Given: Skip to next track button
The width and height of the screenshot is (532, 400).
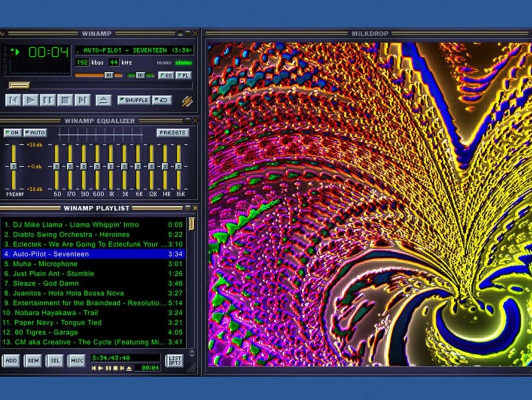Looking at the screenshot, I should 82,100.
